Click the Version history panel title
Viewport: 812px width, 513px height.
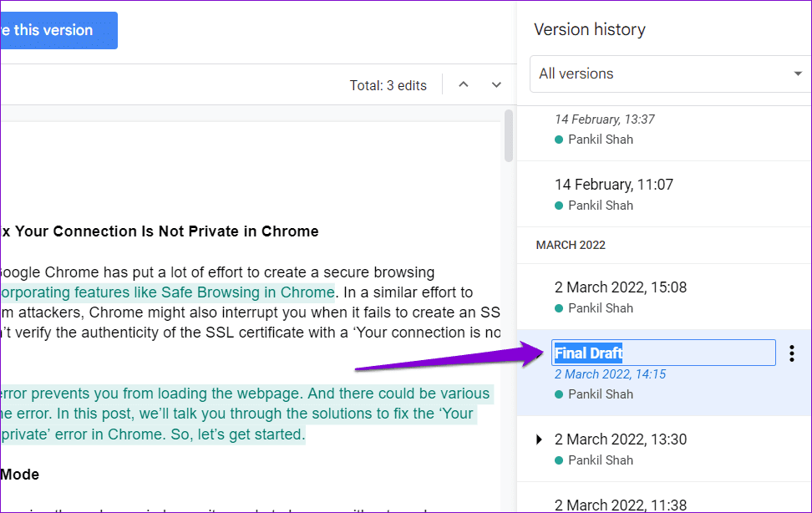tap(590, 29)
